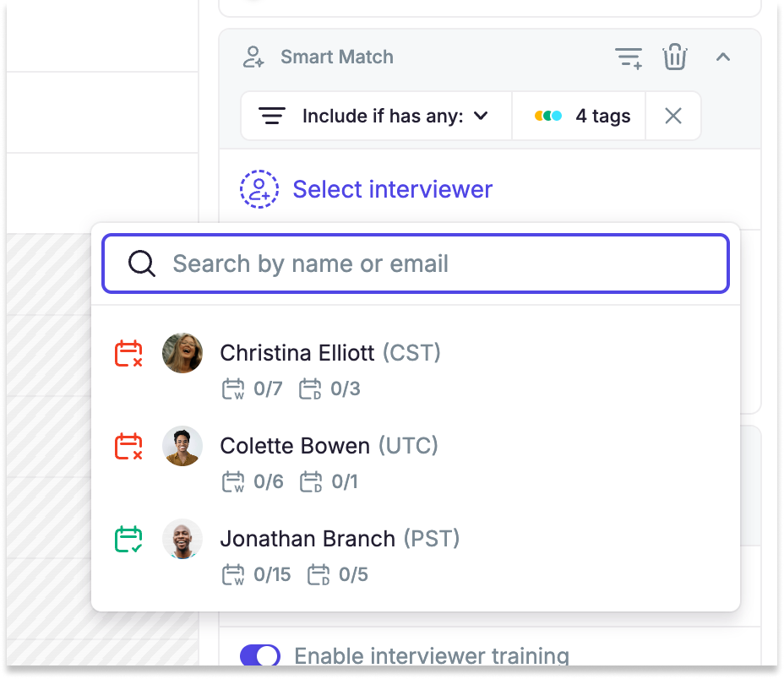The height and width of the screenshot is (679, 784).
Task: Collapse the Smart Match section chevron
Action: [x=723, y=57]
